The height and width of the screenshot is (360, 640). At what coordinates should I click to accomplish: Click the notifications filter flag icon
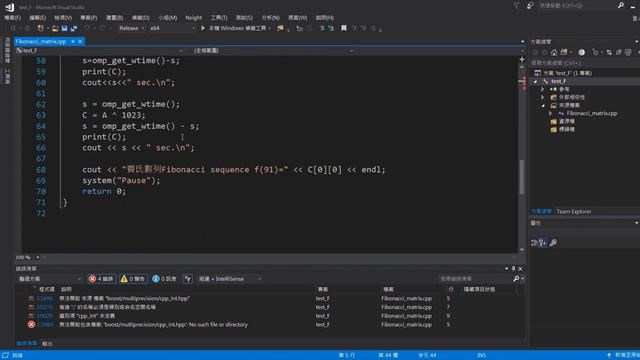[x=516, y=5]
